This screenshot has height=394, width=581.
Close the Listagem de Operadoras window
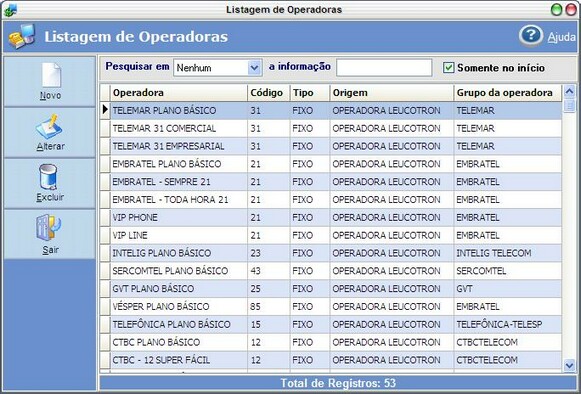coord(571,10)
